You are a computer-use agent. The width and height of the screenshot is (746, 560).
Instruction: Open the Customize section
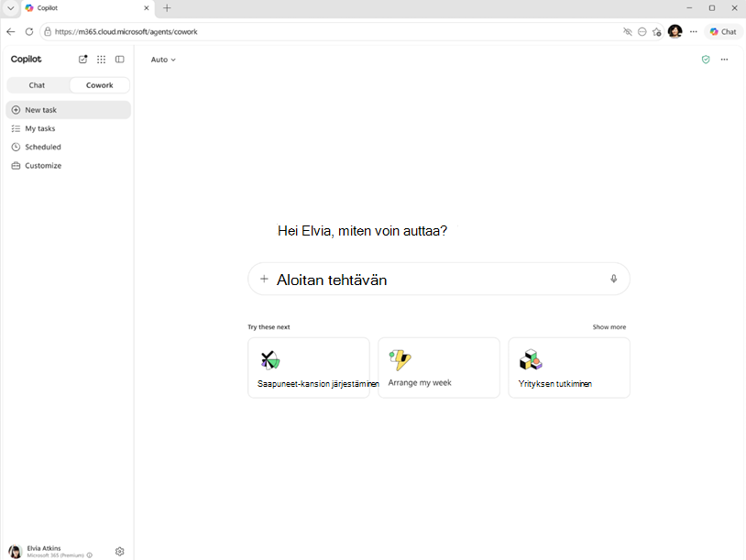pyautogui.click(x=68, y=166)
